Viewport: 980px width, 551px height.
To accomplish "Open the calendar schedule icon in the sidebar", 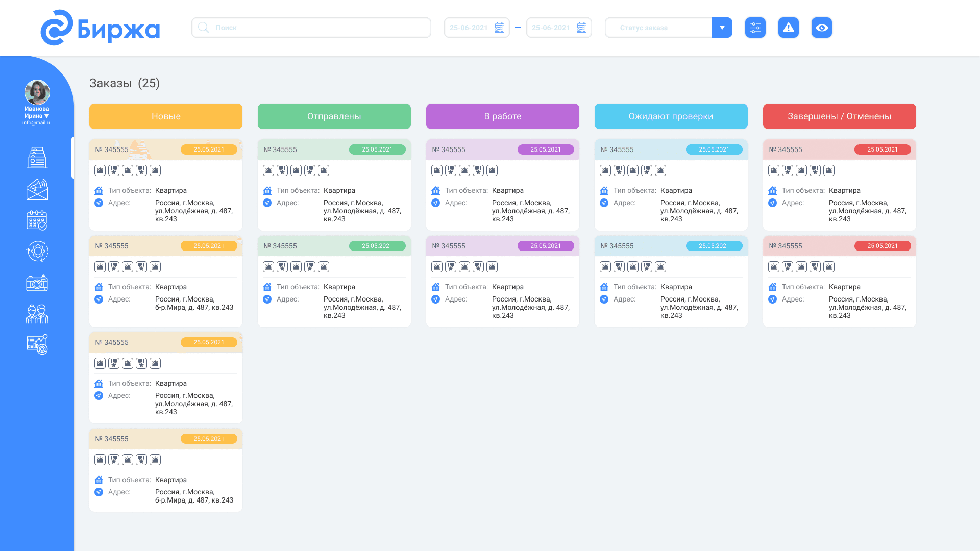I will pos(37,220).
